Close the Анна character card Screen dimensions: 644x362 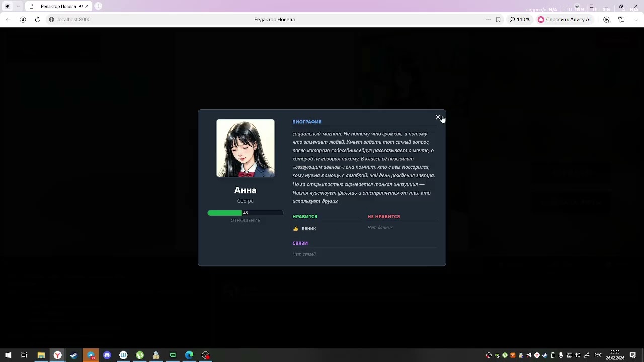(438, 118)
